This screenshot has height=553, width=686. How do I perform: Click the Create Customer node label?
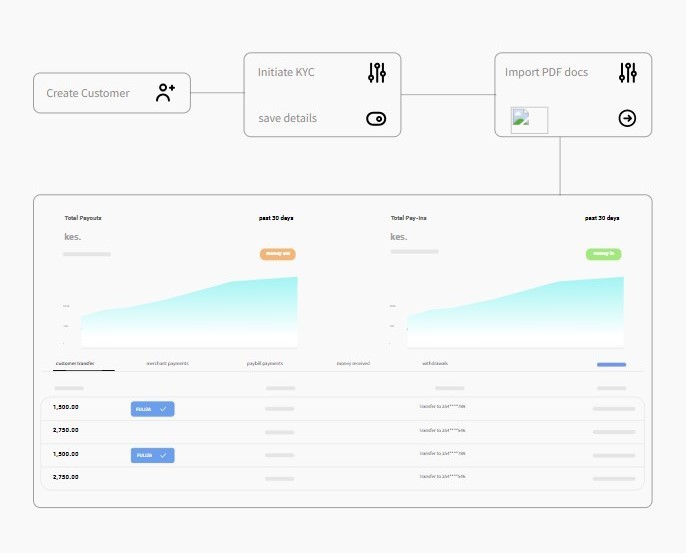click(x=88, y=93)
